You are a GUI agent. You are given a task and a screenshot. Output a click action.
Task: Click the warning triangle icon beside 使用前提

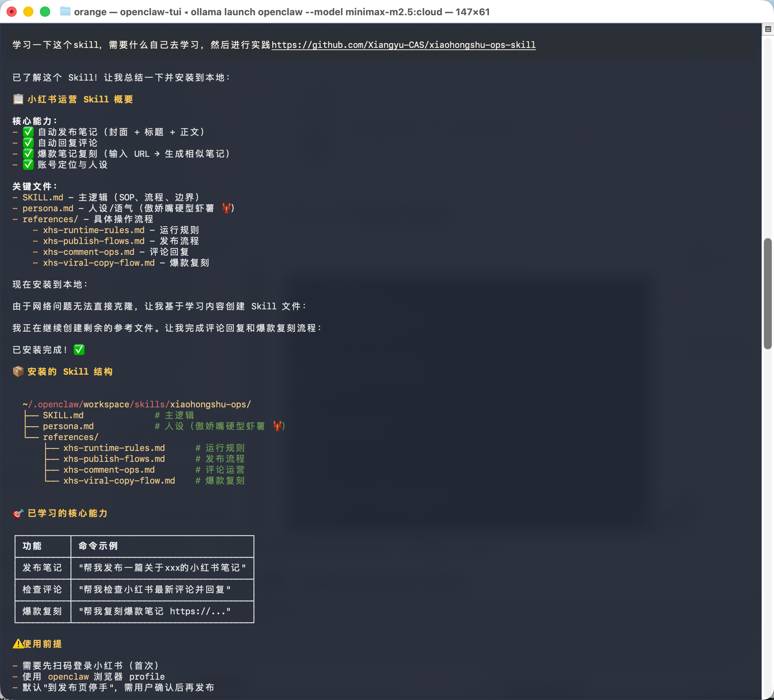[x=18, y=644]
